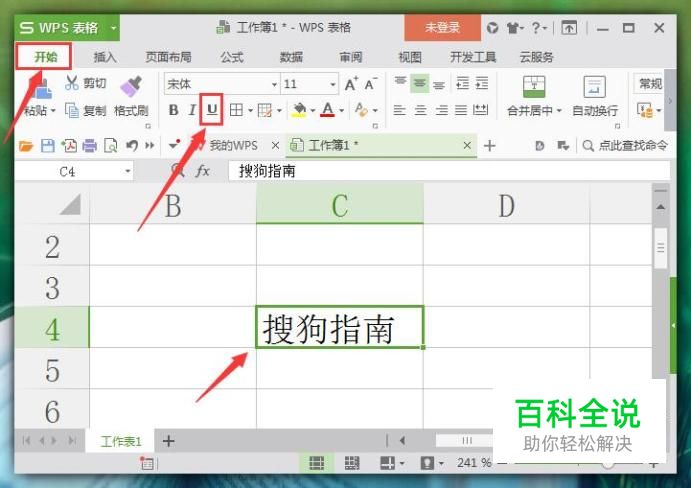Click the export to PDF icon
691x488 pixels.
coord(69,145)
